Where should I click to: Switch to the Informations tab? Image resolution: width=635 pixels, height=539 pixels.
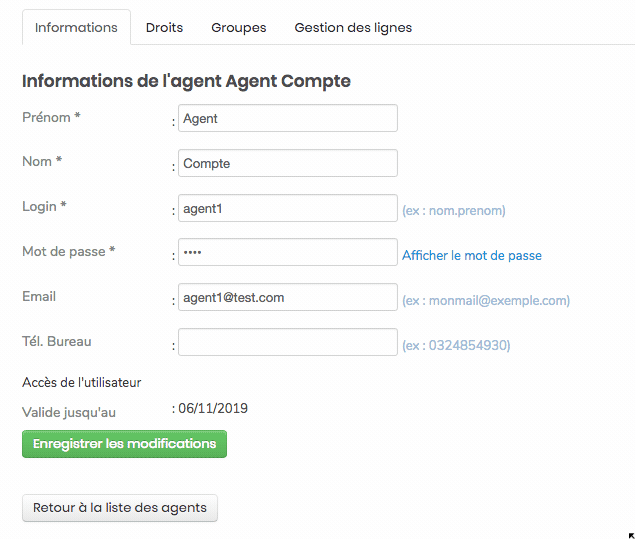[x=76, y=28]
